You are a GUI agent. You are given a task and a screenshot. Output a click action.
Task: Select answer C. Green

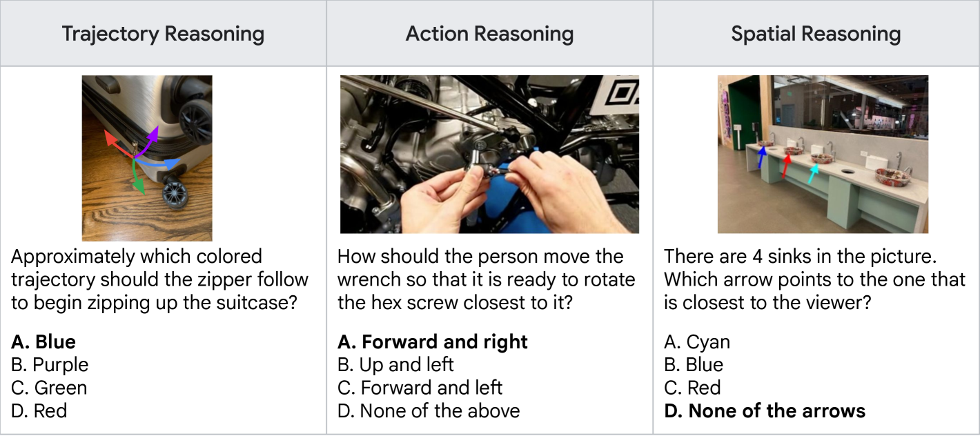point(49,388)
